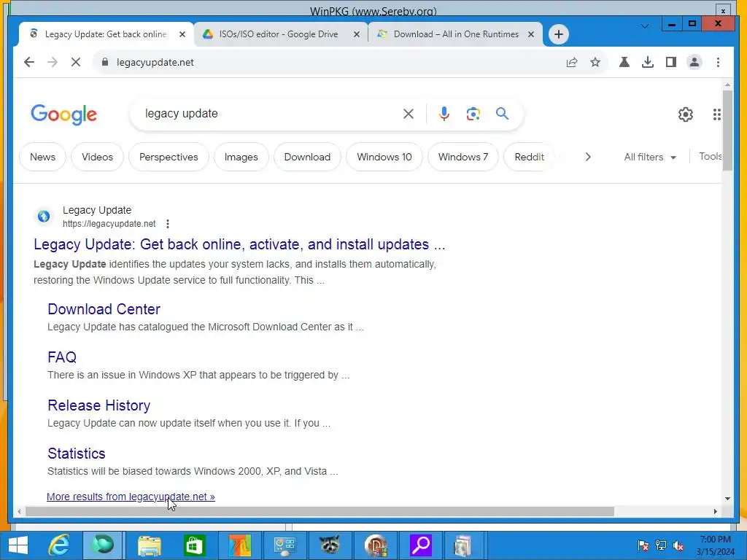Go back to the previous page
Image resolution: width=747 pixels, height=560 pixels.
(x=29, y=63)
